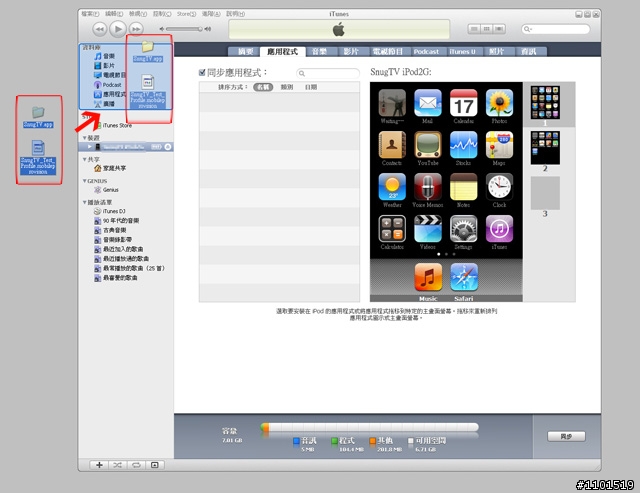Select the Photos sunflower icon

tap(499, 103)
